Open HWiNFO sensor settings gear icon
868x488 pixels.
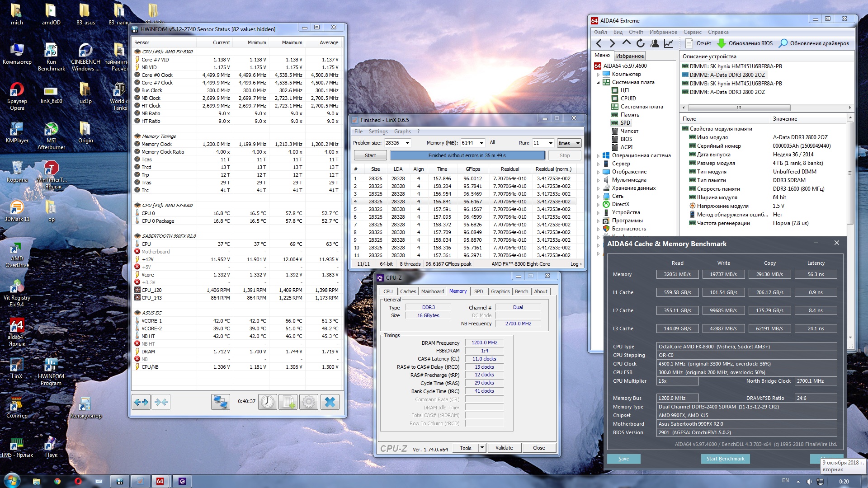[309, 402]
